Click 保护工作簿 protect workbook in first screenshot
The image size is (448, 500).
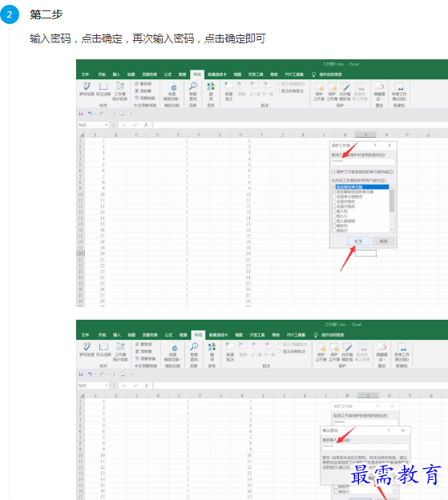[x=332, y=91]
